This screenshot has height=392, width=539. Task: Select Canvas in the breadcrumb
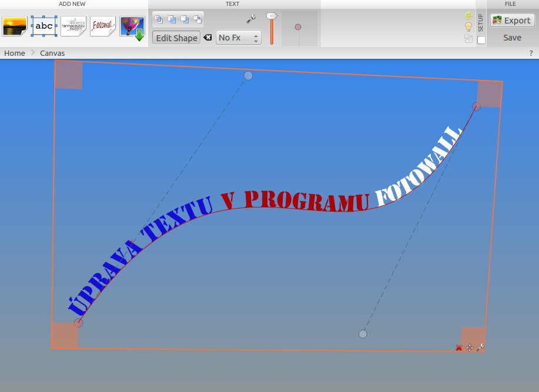pos(52,53)
